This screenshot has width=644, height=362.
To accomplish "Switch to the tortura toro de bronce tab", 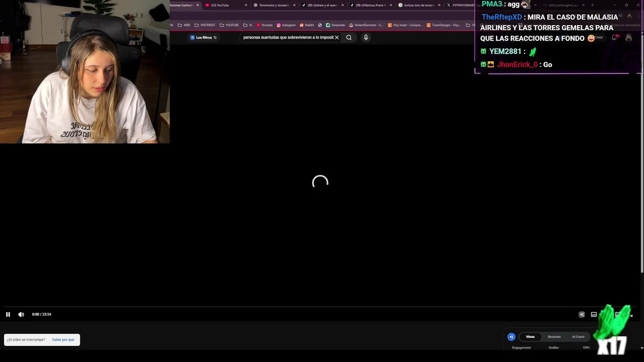I will (x=419, y=5).
